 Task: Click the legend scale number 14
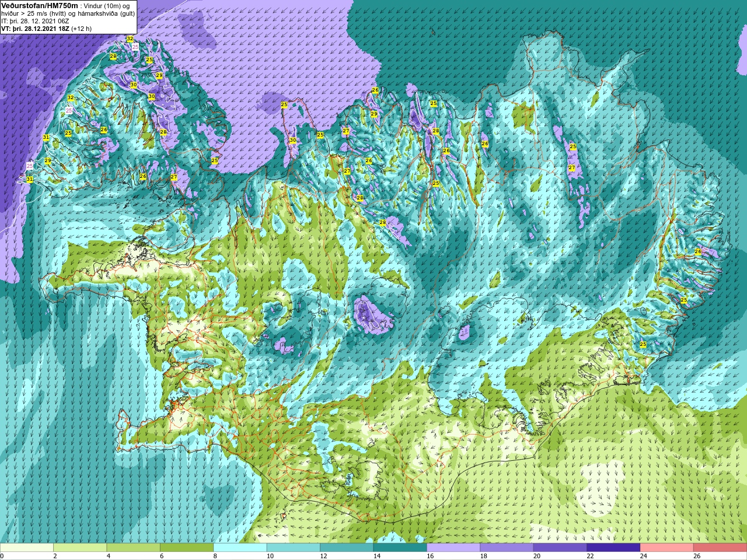(376, 556)
